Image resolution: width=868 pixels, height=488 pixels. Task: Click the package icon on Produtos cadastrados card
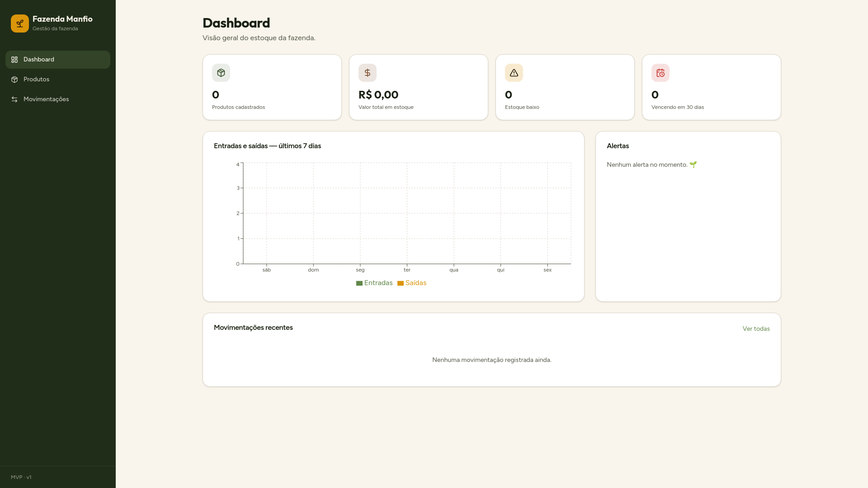click(221, 73)
